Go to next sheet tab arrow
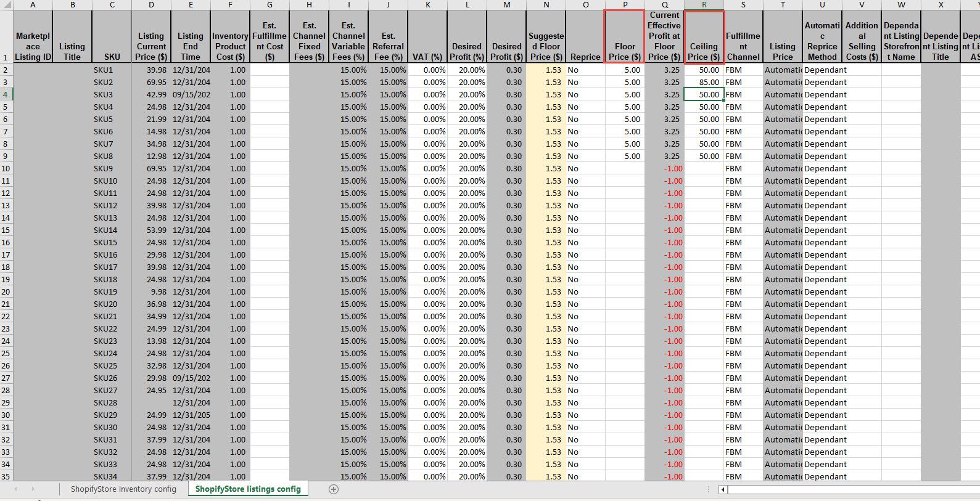This screenshot has height=501, width=980. [x=33, y=489]
